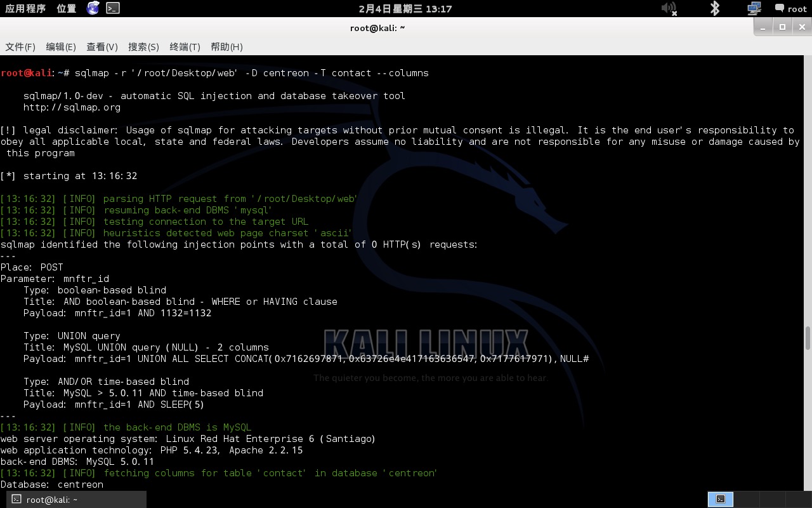Open the 终端(T) menu
Viewport: 812px width, 508px height.
pos(185,47)
